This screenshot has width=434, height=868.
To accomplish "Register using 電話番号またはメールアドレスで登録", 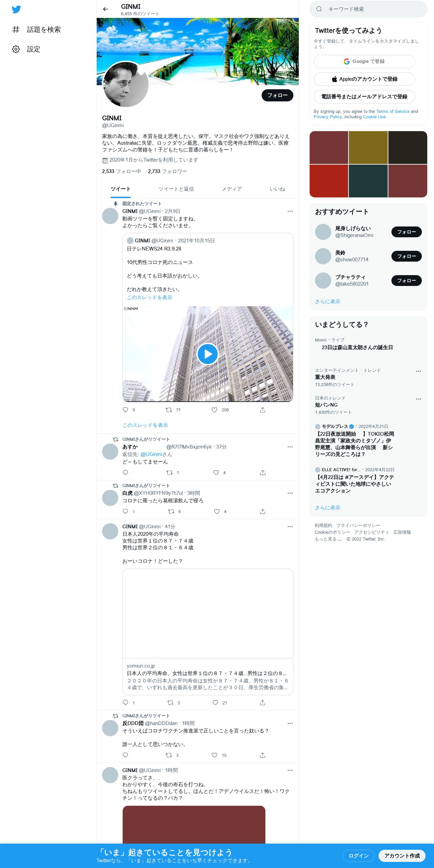I will coord(364,97).
